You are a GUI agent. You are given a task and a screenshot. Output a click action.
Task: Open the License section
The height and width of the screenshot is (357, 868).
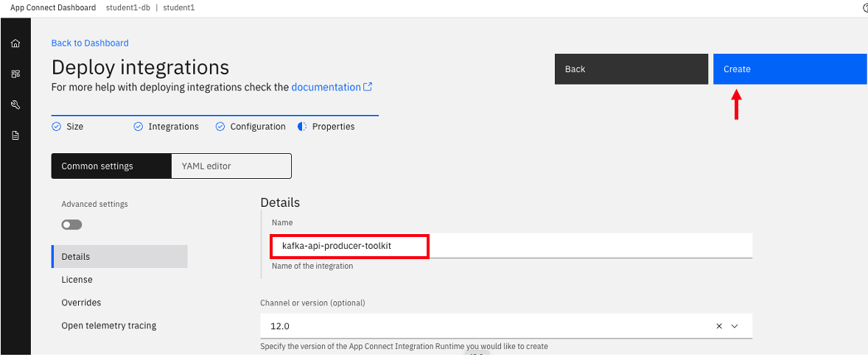point(77,280)
